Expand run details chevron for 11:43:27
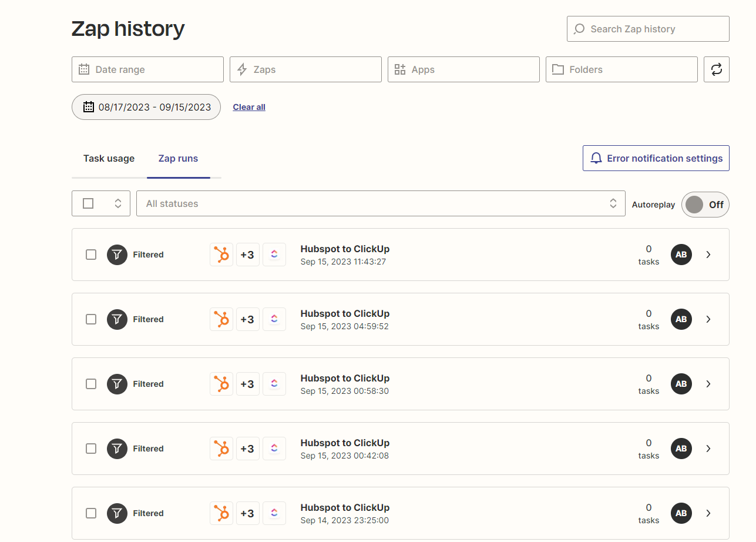 (x=708, y=255)
